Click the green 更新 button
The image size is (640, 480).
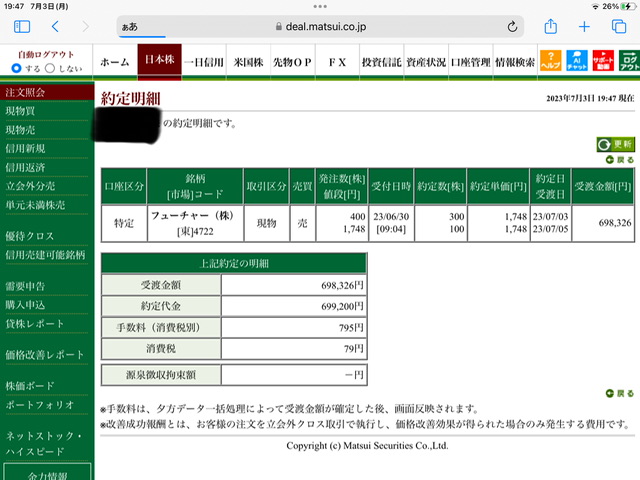click(616, 144)
